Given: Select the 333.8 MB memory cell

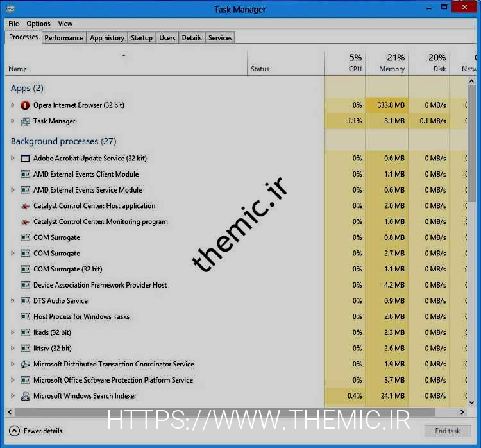Looking at the screenshot, I should coord(387,105).
